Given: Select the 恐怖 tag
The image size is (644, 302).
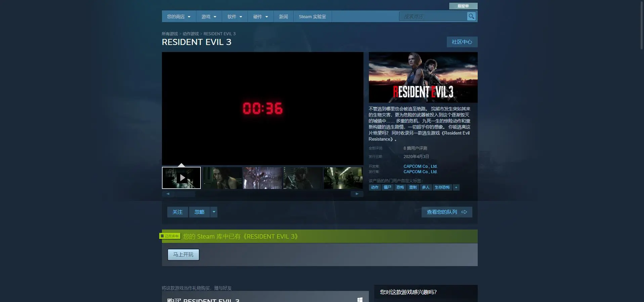Looking at the screenshot, I should point(400,188).
